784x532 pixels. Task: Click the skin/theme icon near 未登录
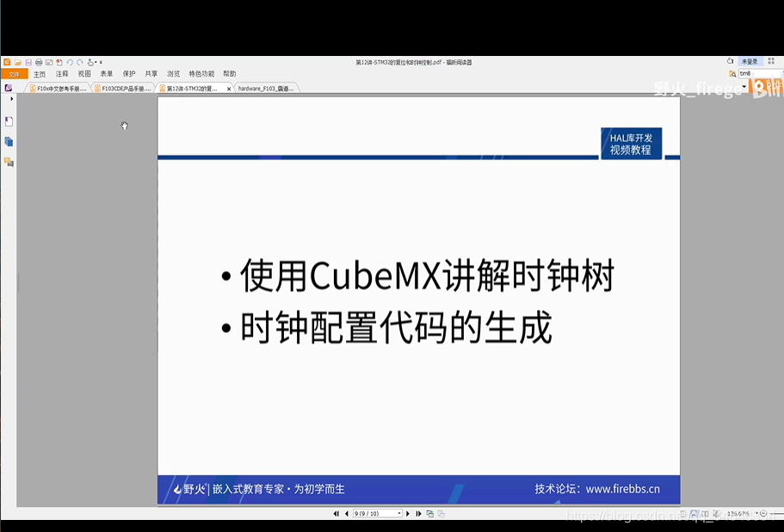coord(730,61)
